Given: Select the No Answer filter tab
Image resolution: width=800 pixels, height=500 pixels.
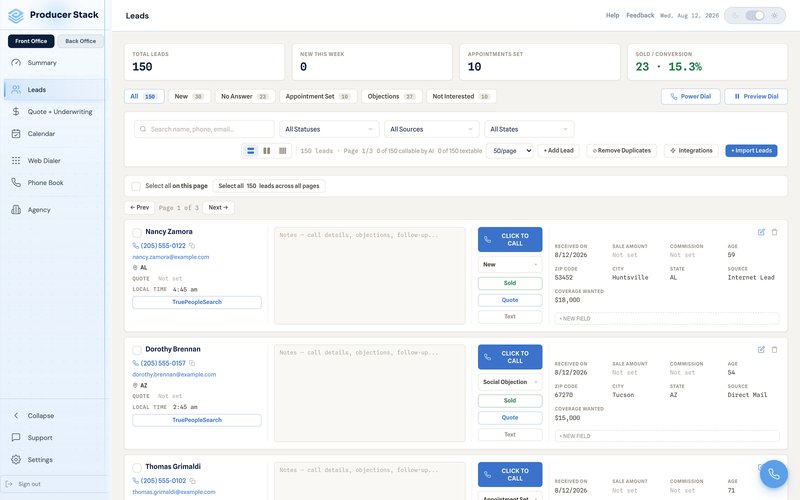Looking at the screenshot, I should (244, 96).
